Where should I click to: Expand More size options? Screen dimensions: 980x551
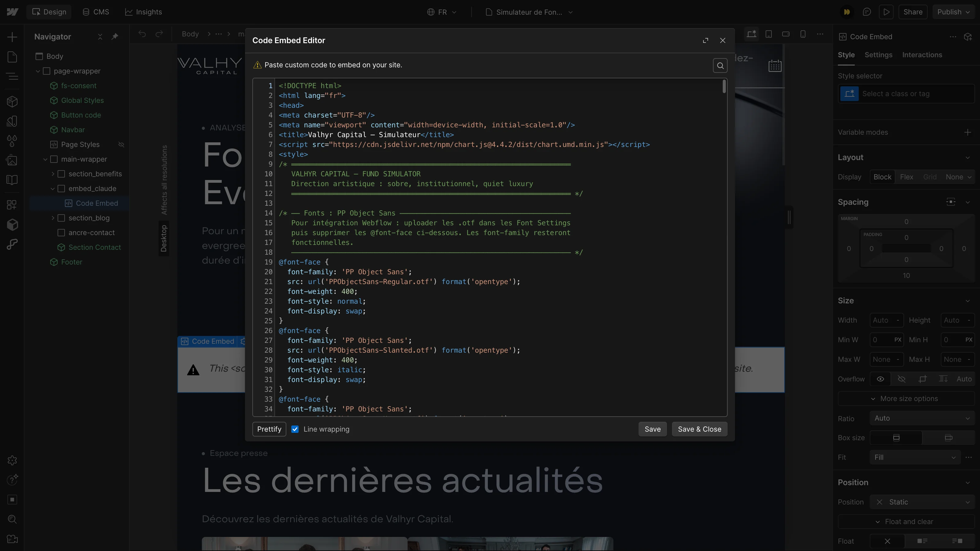click(906, 399)
